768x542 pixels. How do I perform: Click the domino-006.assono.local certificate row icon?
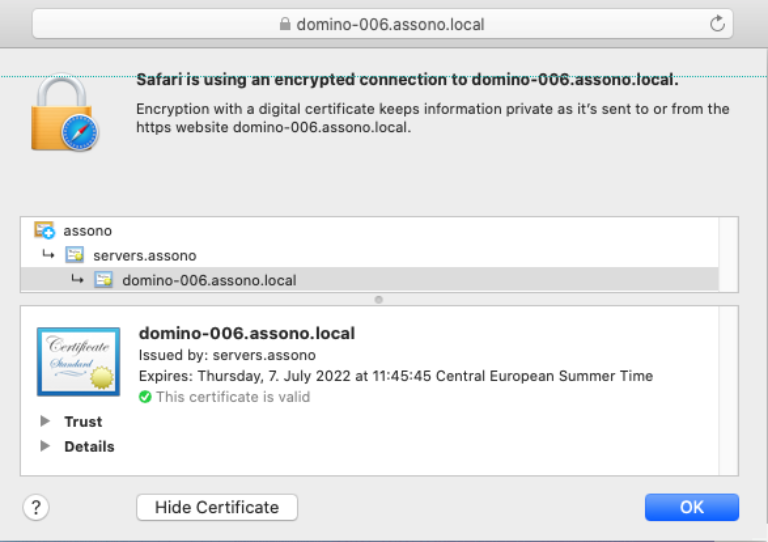pyautogui.click(x=103, y=280)
